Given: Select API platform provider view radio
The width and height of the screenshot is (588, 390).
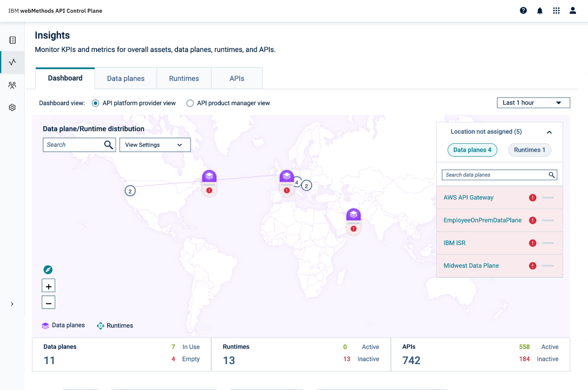Looking at the screenshot, I should (x=95, y=103).
